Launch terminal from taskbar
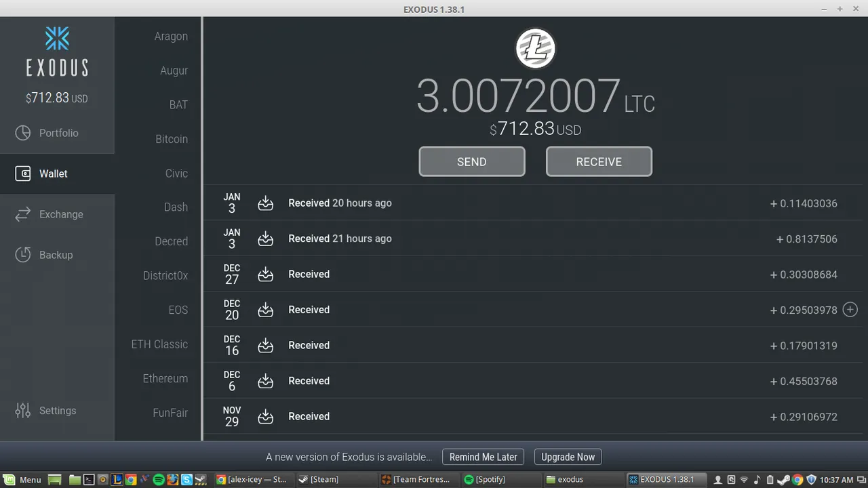Viewport: 868px width, 488px height. [89, 479]
